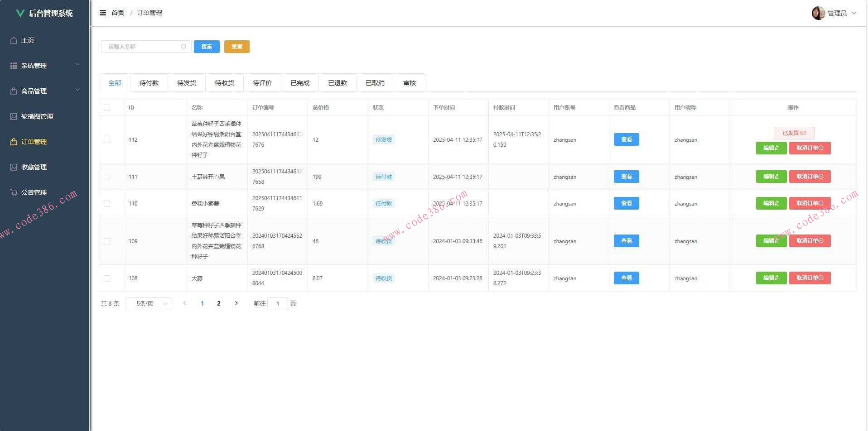868x431 pixels.
Task: Open 收藏管理 favorites sidebar item
Action: coord(34,167)
